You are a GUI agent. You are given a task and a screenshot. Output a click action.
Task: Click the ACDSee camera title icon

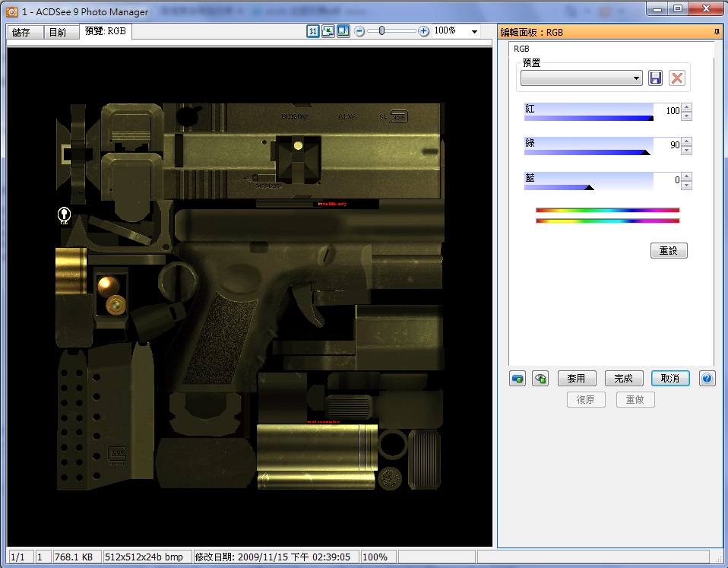pyautogui.click(x=11, y=11)
